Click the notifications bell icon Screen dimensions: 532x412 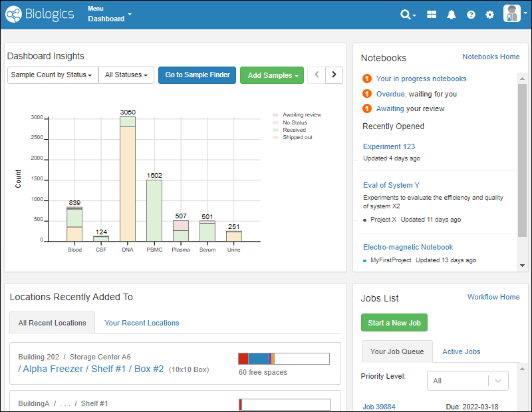[452, 15]
